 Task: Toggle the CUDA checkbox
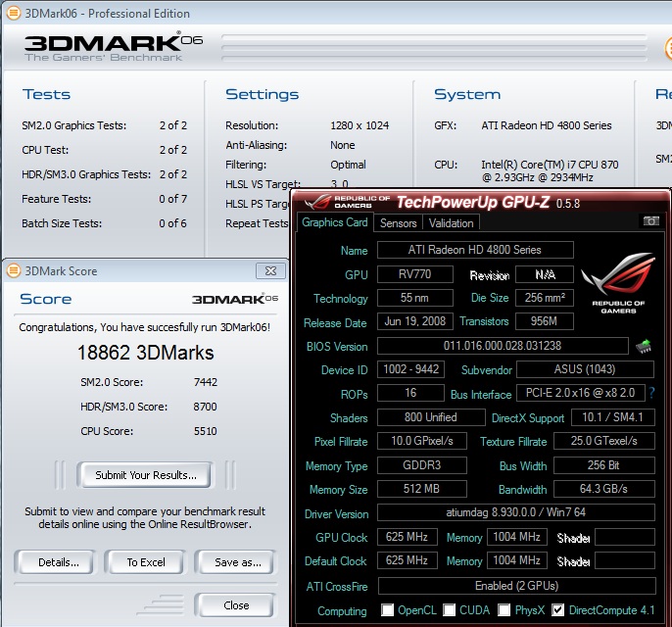click(449, 609)
